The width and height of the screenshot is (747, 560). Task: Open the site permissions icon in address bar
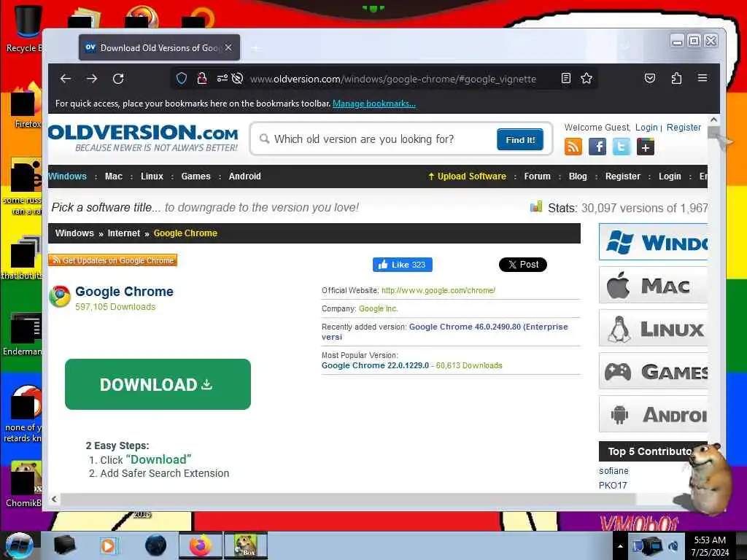point(222,78)
